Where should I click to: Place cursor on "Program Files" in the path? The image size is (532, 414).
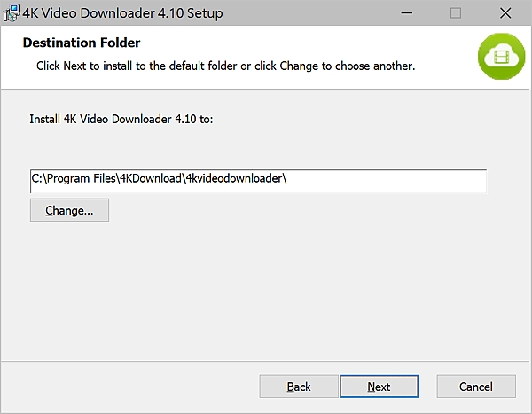(82, 178)
